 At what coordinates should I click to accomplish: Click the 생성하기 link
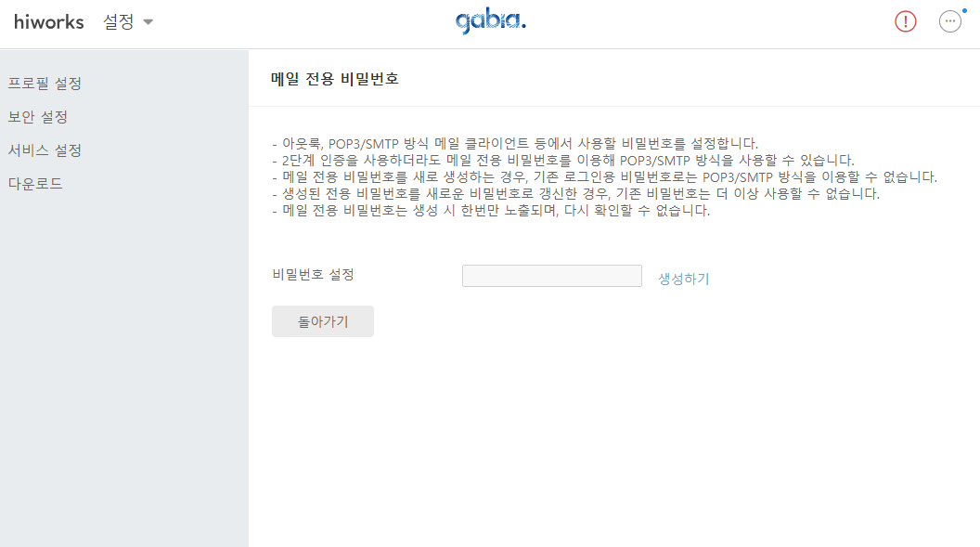(684, 279)
